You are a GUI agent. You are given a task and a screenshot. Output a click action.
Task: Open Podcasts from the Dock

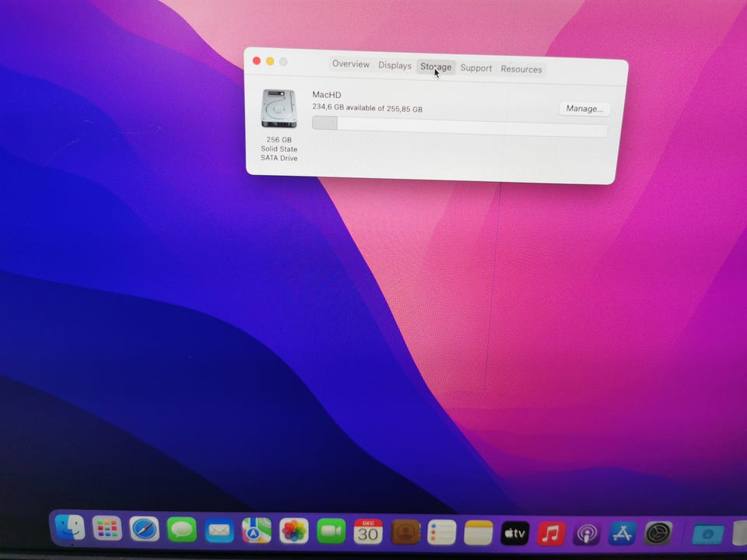587,534
